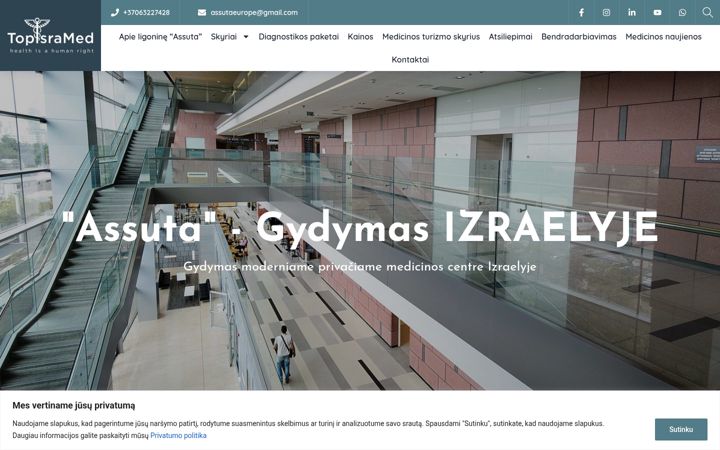Click the phone handset icon

click(115, 12)
